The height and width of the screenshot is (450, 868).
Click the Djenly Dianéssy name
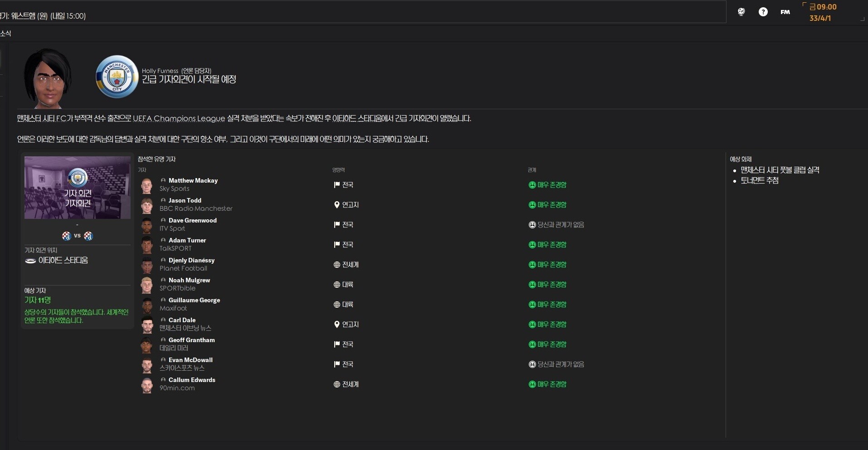tap(191, 260)
